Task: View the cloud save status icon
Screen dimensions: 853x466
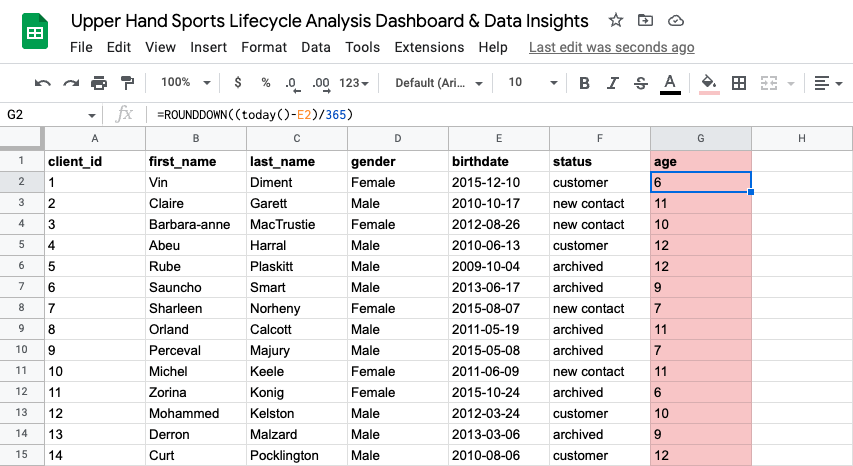Action: point(676,21)
